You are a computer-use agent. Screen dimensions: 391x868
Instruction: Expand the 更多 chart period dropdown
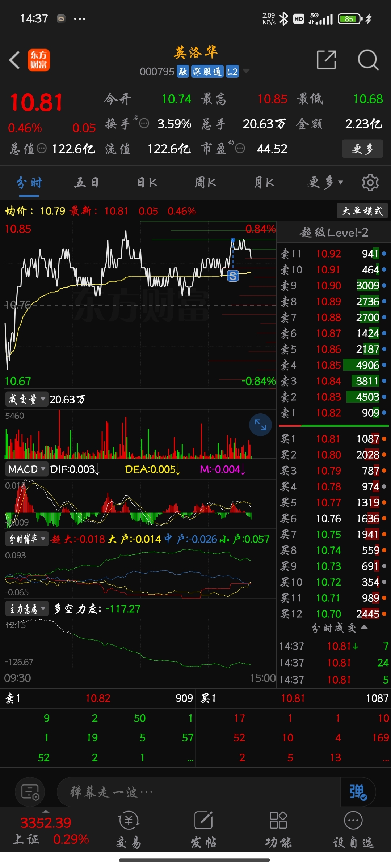point(325,183)
